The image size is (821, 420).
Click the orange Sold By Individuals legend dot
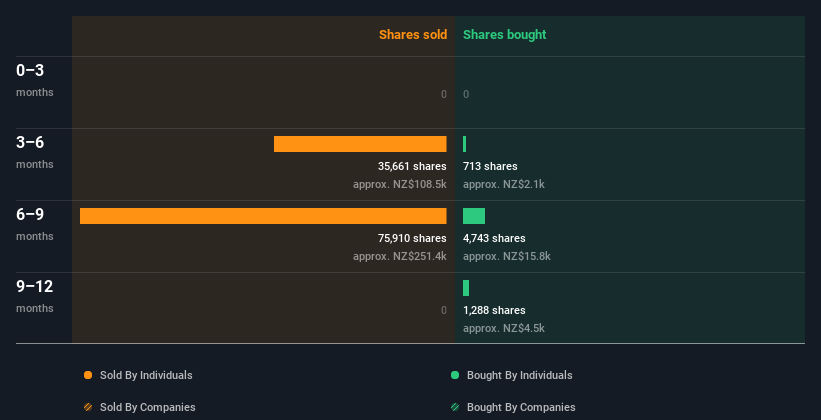pos(88,375)
